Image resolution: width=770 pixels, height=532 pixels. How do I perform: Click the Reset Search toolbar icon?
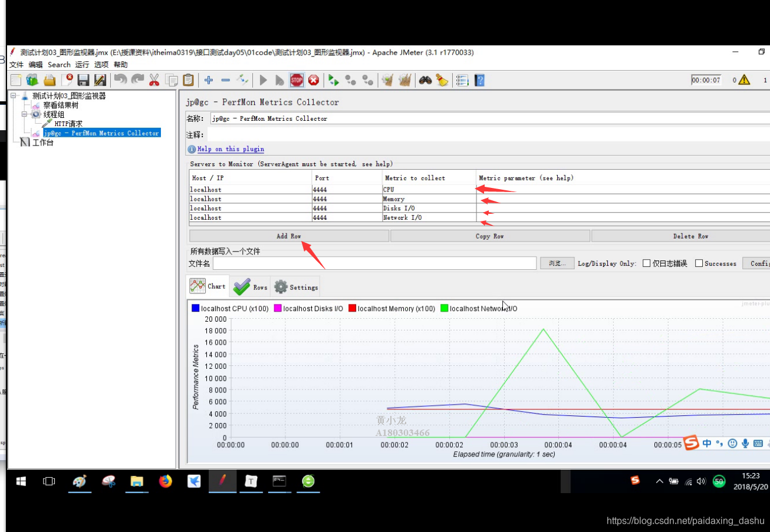[442, 80]
